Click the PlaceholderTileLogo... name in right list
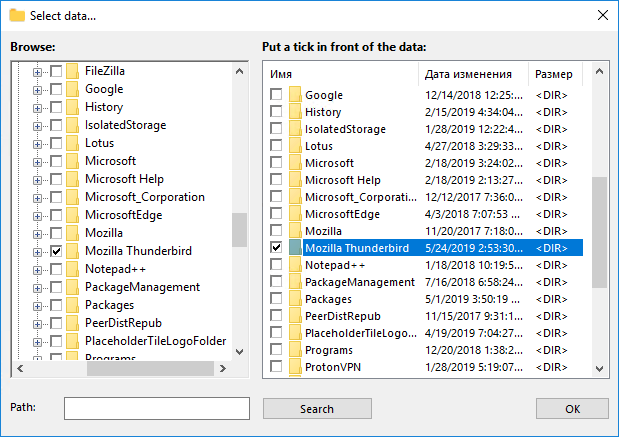Image resolution: width=619 pixels, height=437 pixels. tap(360, 333)
